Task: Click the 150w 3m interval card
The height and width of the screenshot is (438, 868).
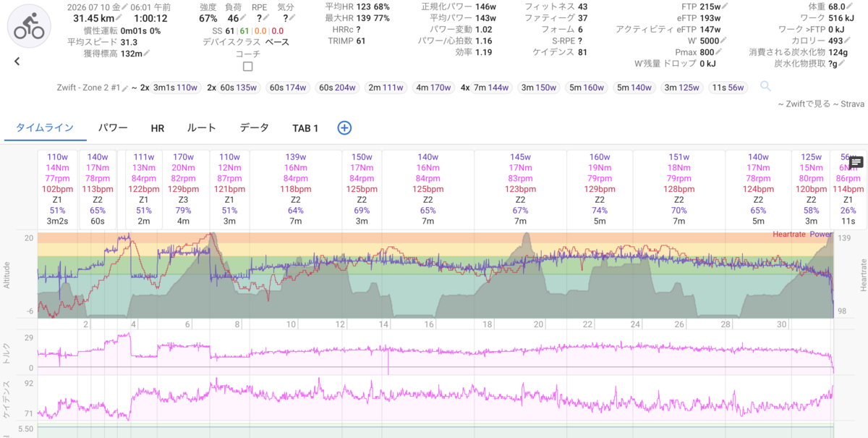Action: coord(362,190)
